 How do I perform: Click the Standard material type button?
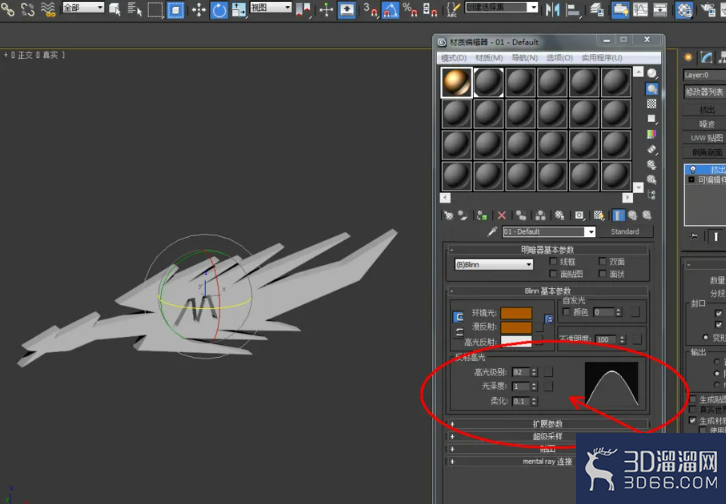(625, 231)
